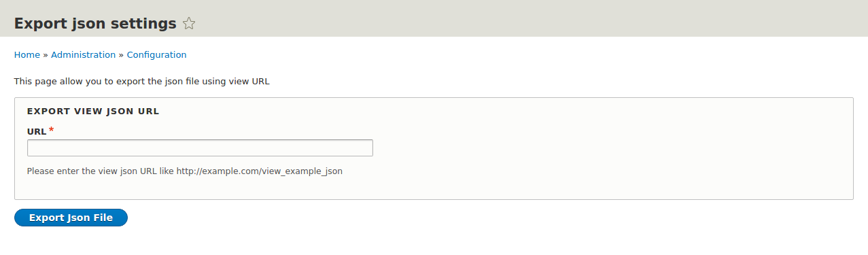Go to the Home breadcrumb link
868x255 pixels.
pyautogui.click(x=27, y=55)
